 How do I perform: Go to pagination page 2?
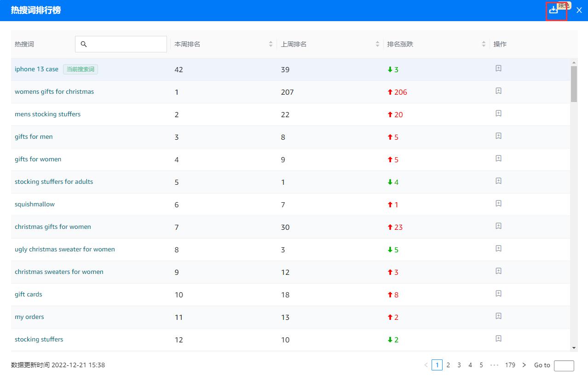click(x=448, y=365)
